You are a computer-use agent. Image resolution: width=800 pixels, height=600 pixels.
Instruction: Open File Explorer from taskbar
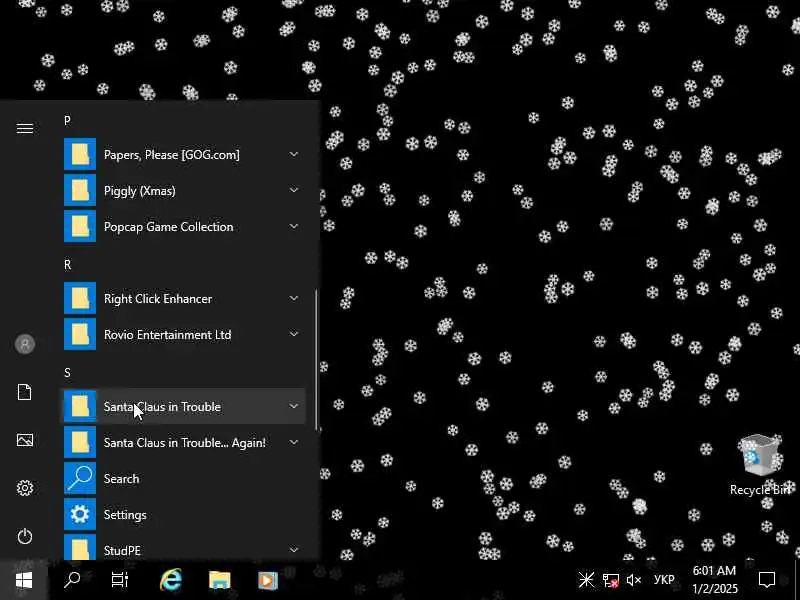[219, 580]
